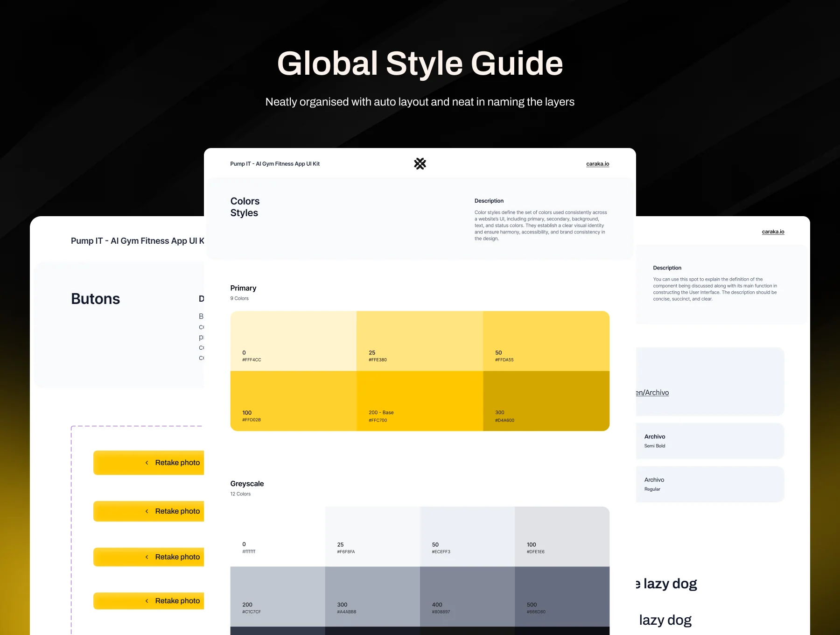Select the Archivo Regular font card

click(710, 484)
